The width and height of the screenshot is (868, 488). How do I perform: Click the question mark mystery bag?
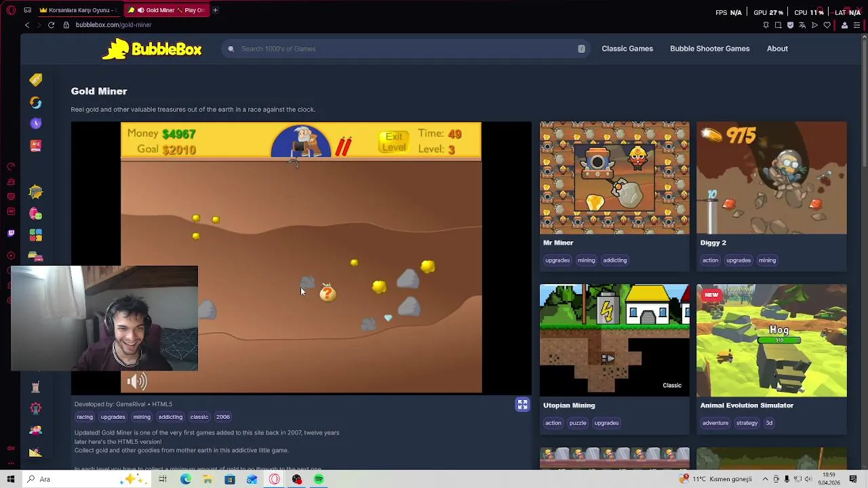tap(328, 292)
